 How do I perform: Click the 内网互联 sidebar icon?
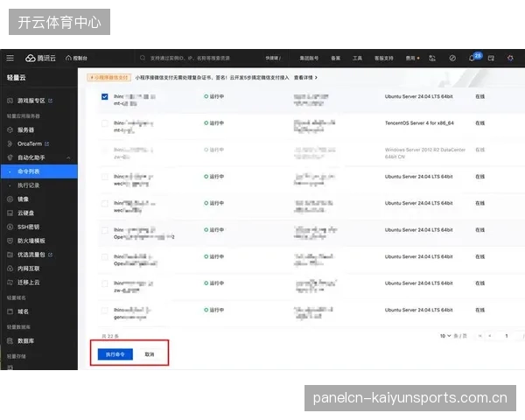(10, 269)
